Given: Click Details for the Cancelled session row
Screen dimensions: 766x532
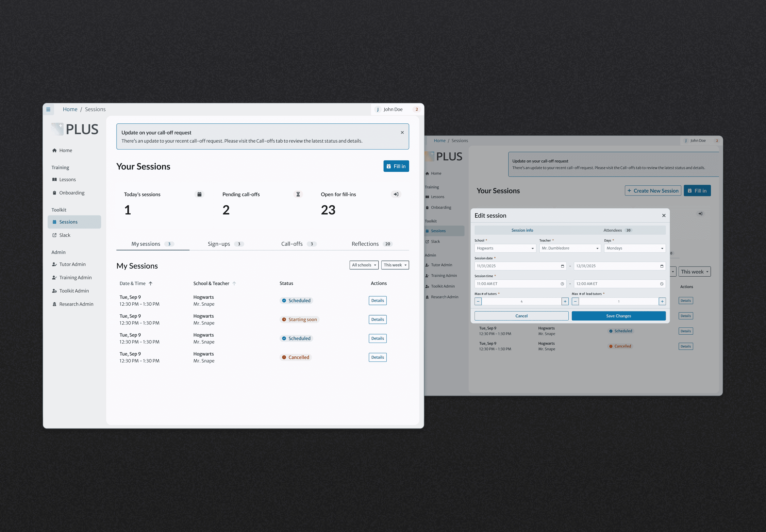Looking at the screenshot, I should (377, 357).
